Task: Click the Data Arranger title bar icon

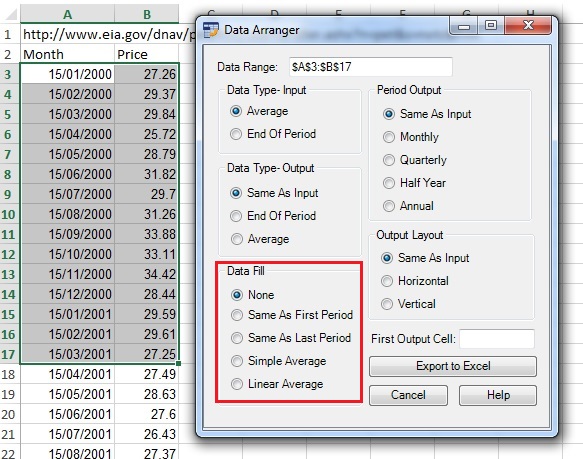Action: pyautogui.click(x=211, y=30)
